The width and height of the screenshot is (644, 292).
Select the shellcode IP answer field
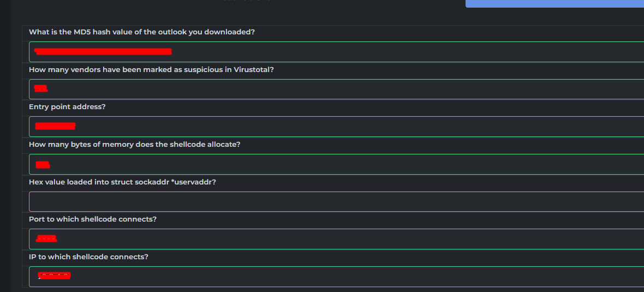pyautogui.click(x=336, y=277)
